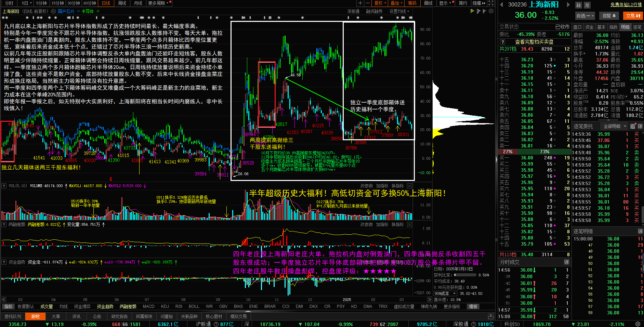Toggle 简约 simple display mode
Screen dimensions: 644x327
(x=463, y=3)
